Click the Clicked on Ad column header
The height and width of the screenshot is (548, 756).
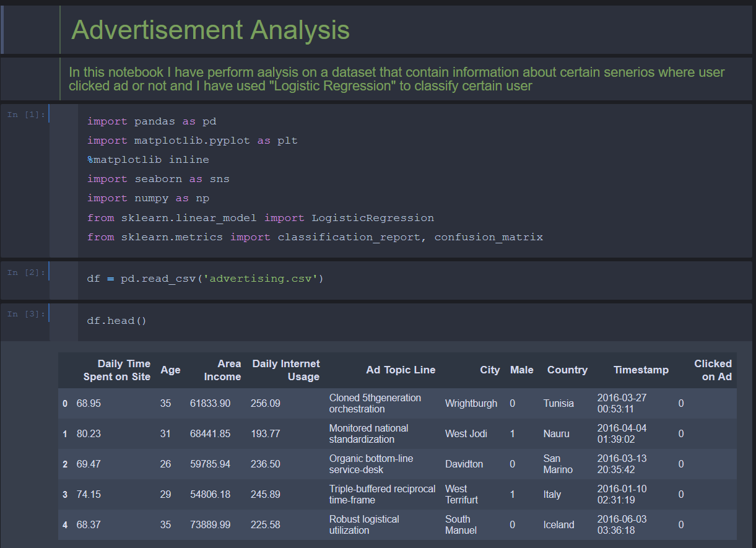713,370
